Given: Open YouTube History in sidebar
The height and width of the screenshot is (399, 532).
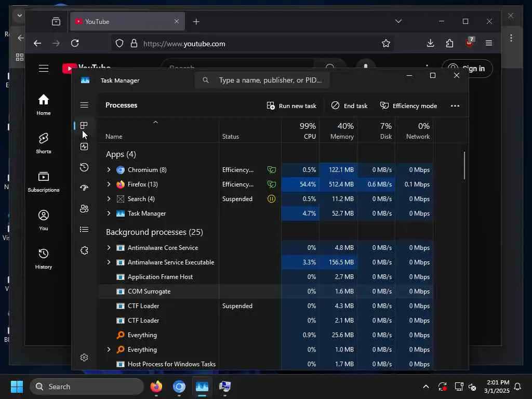Looking at the screenshot, I should pos(44,258).
